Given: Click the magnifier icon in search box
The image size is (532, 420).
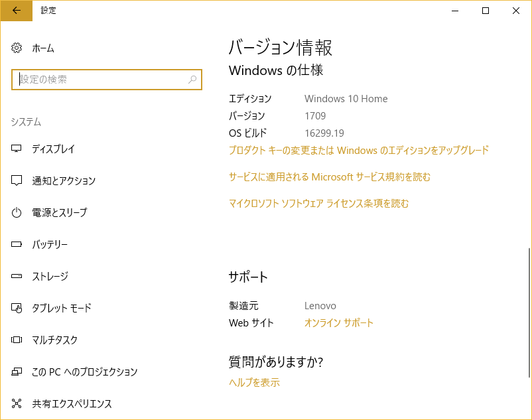Looking at the screenshot, I should 192,80.
